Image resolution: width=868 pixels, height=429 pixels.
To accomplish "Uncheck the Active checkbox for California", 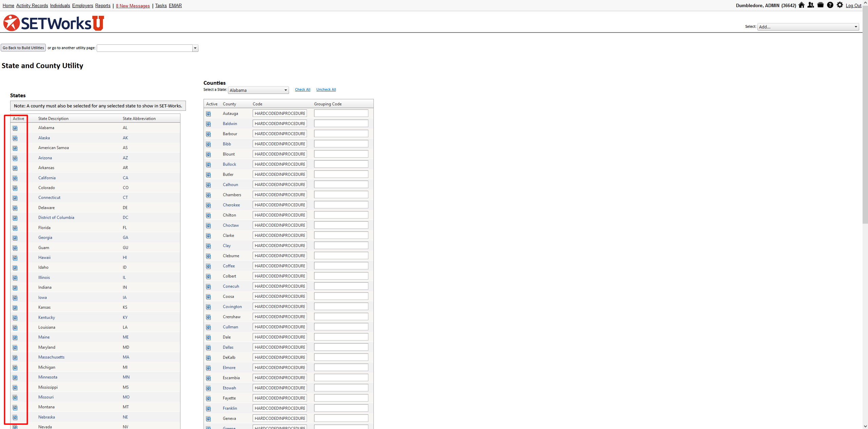I will click(15, 178).
